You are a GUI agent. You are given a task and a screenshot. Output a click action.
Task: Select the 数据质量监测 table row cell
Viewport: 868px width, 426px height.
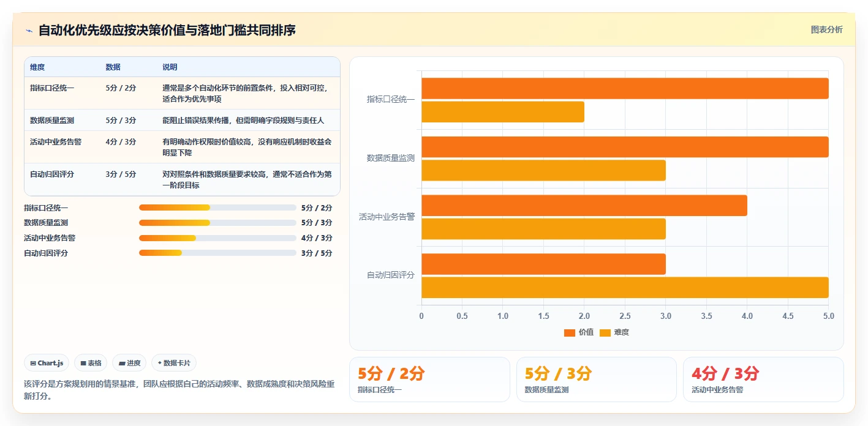coord(52,121)
